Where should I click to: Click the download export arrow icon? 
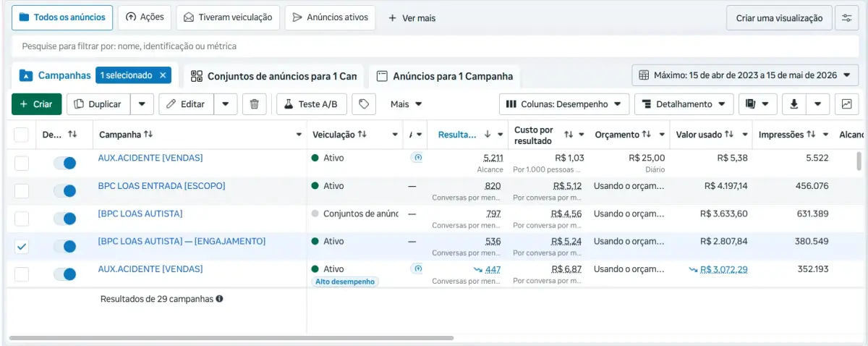click(793, 104)
